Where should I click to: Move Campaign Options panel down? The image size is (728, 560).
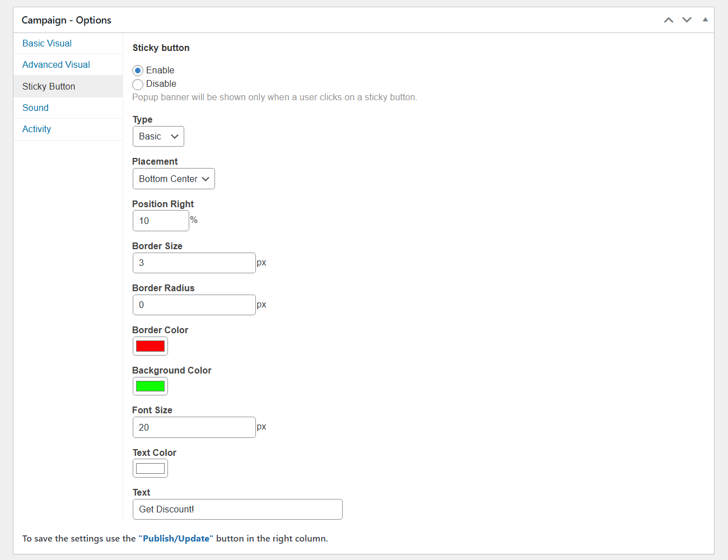pyautogui.click(x=687, y=20)
